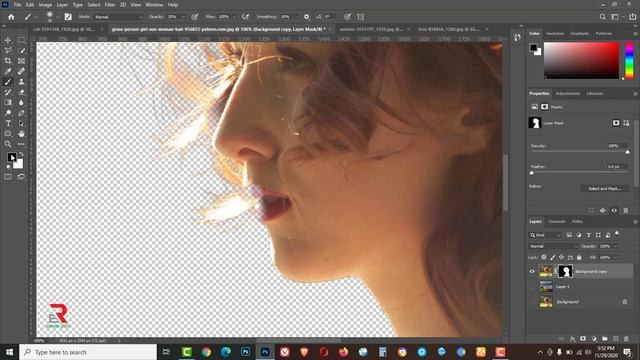The height and width of the screenshot is (360, 640).
Task: Click the hue spectrum slider
Action: pos(629,60)
